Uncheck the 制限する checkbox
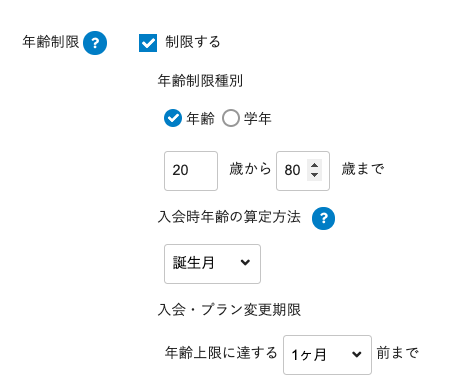Viewport: 473px width, 382px height. (148, 43)
